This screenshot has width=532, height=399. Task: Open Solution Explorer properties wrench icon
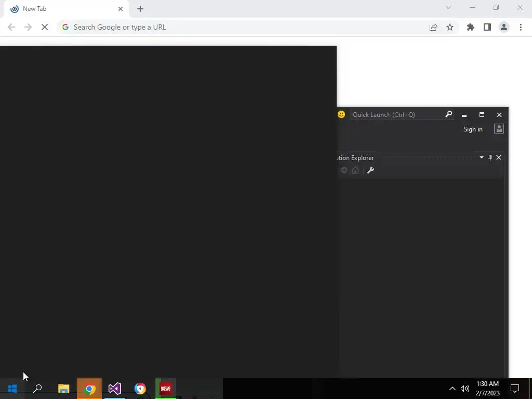point(370,170)
